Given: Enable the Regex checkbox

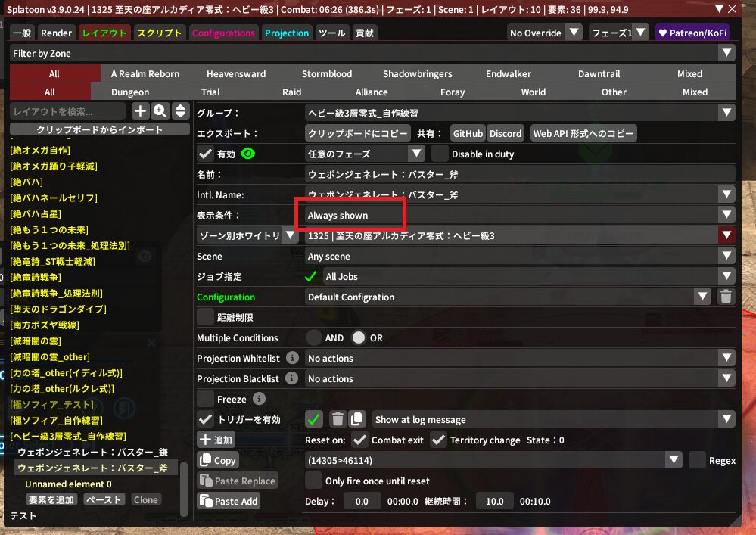Looking at the screenshot, I should pos(697,460).
